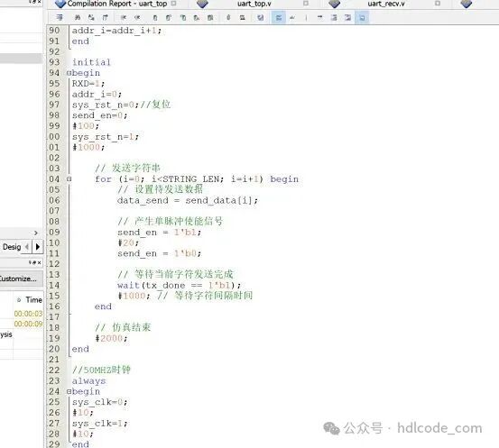This screenshot has height=448, width=499.
Task: Toggle the docked window toolbar icon
Action: click(x=60, y=17)
